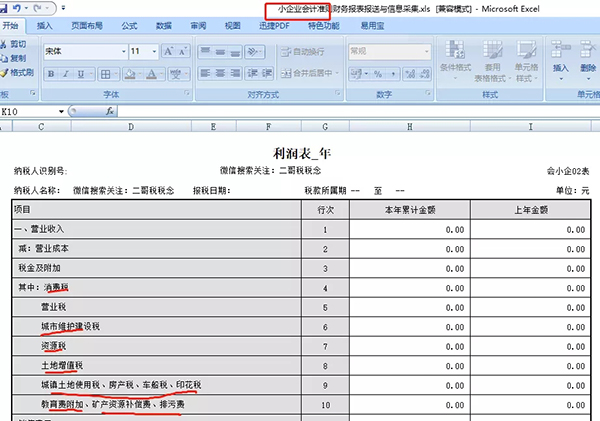Cut selection with 剪切
Screen dimensions: 600x421
tap(14, 44)
